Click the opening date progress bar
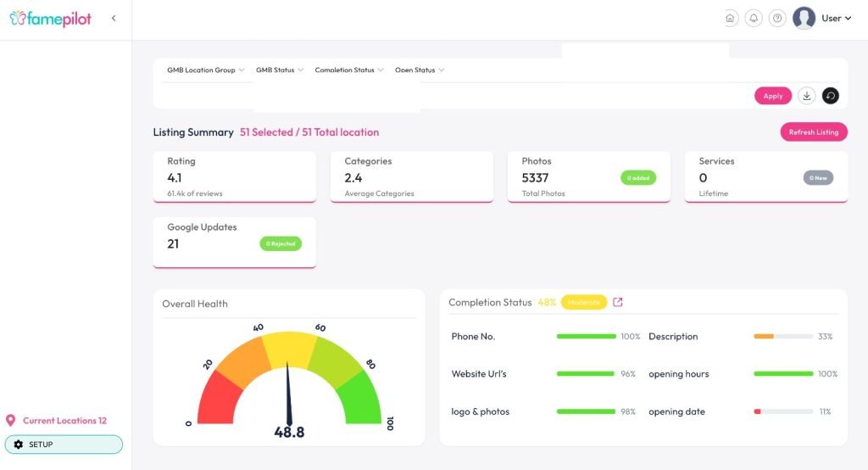Screen dimensions: 868x470 [783, 411]
